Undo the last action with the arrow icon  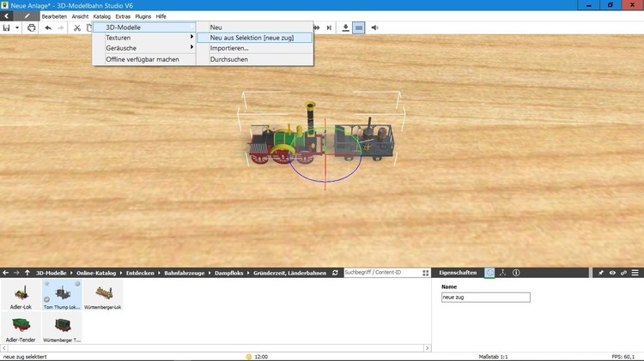coord(48,28)
